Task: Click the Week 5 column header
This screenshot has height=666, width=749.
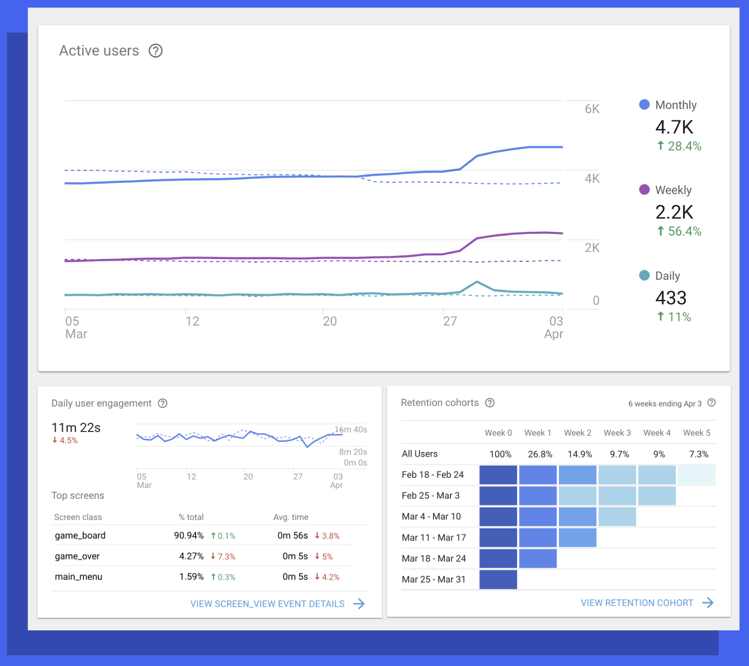Action: coord(696,433)
